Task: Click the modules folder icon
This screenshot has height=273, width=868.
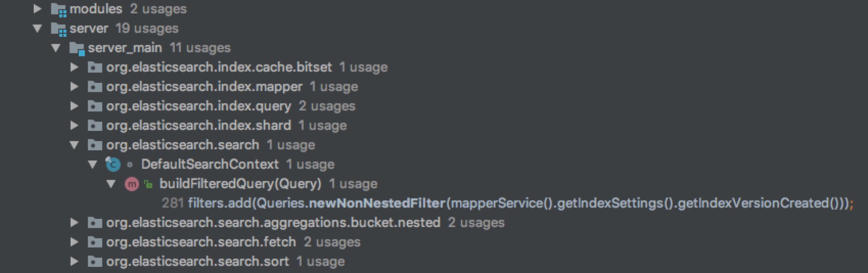Action: [59, 9]
